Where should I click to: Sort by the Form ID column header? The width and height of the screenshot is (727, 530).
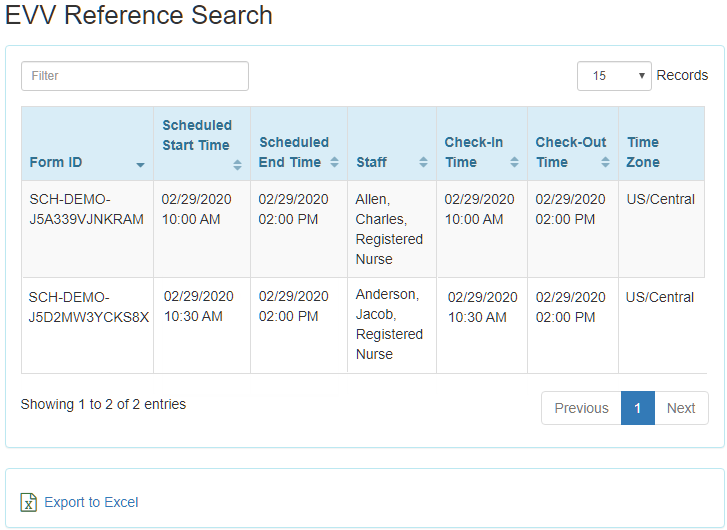56,162
